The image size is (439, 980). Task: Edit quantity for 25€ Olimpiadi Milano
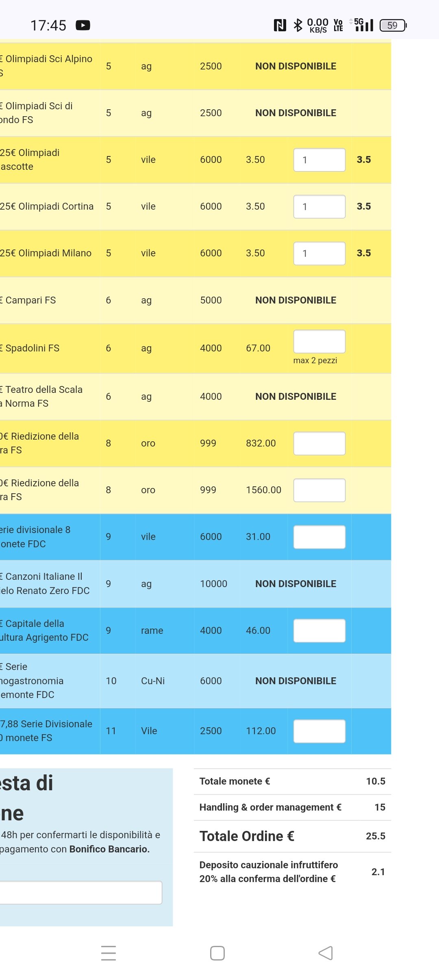[319, 254]
